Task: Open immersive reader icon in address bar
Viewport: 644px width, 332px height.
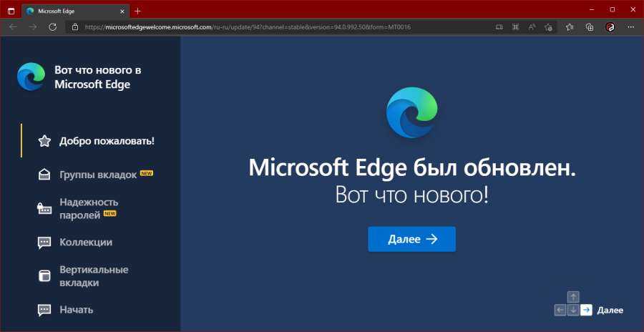Action: [x=499, y=27]
